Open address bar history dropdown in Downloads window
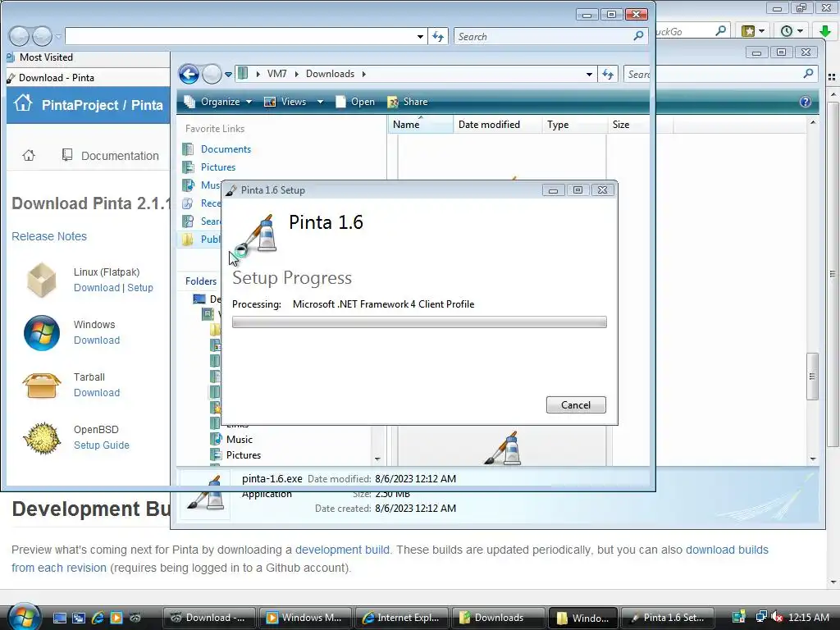The width and height of the screenshot is (840, 630). tap(589, 74)
